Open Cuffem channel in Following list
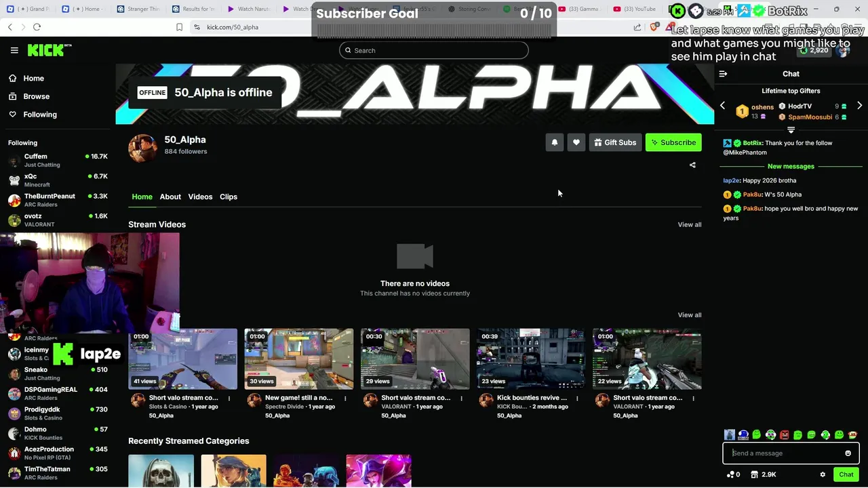 58,160
